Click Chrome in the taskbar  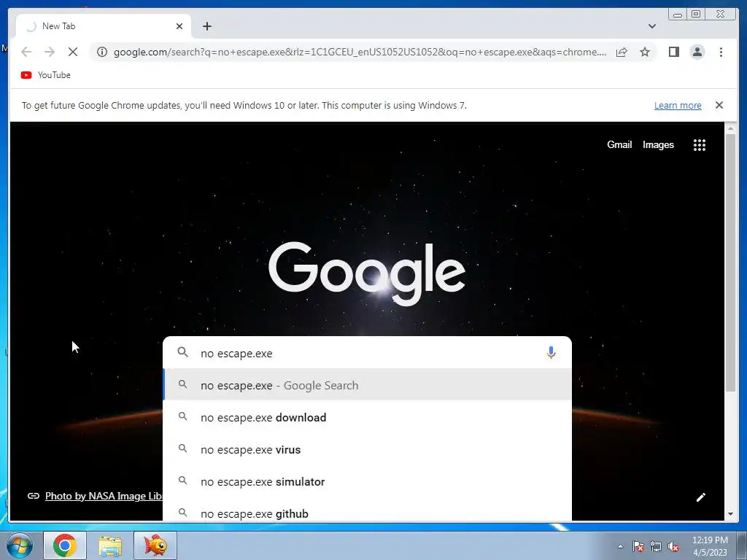tap(65, 545)
